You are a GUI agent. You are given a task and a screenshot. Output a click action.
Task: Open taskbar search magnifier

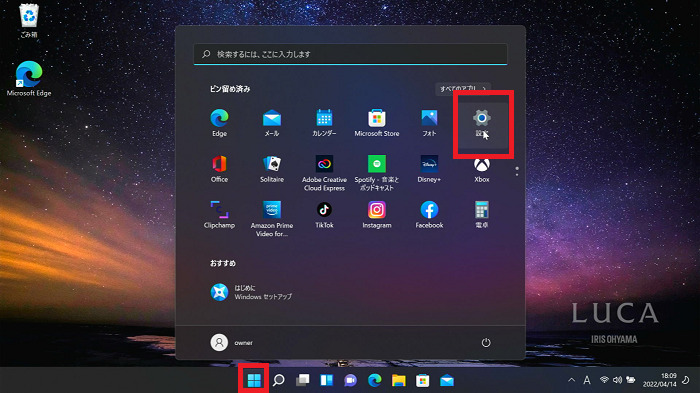click(x=279, y=380)
